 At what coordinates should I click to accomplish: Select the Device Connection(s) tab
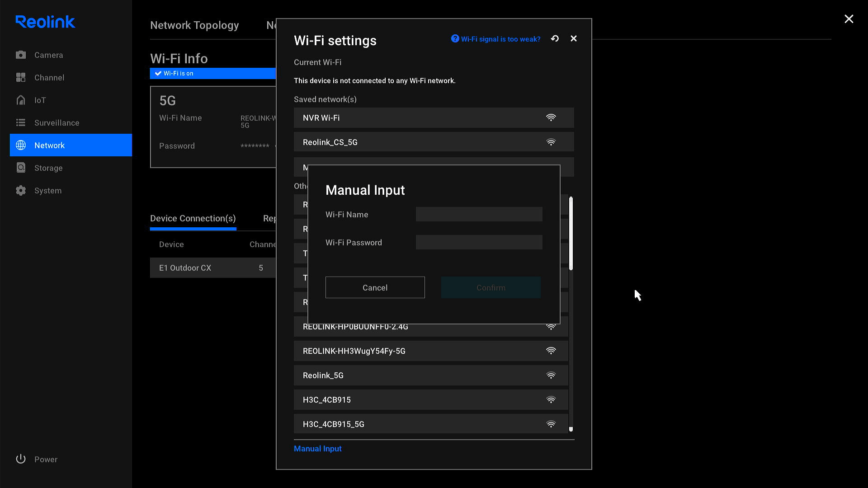tap(193, 219)
